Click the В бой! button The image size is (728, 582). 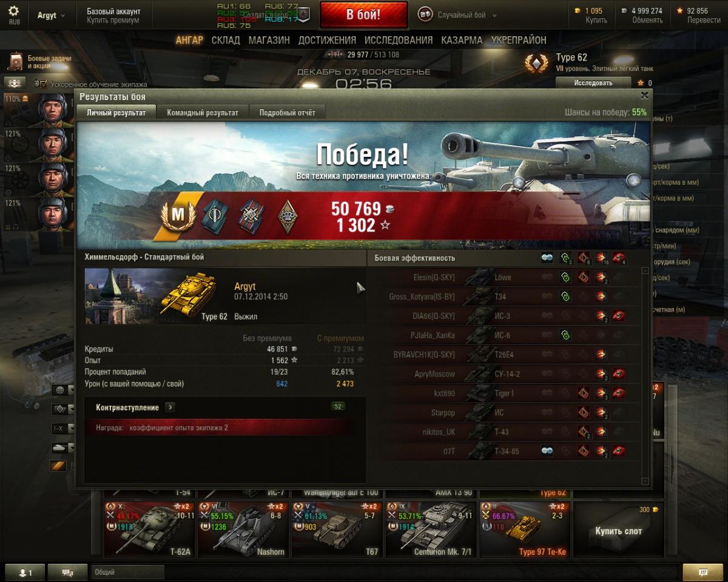click(x=363, y=15)
